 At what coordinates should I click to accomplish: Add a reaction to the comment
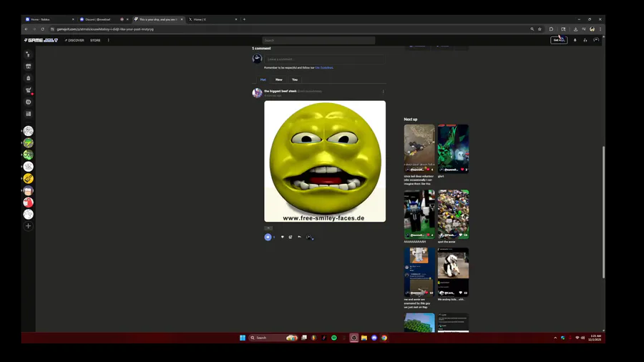pos(291,237)
